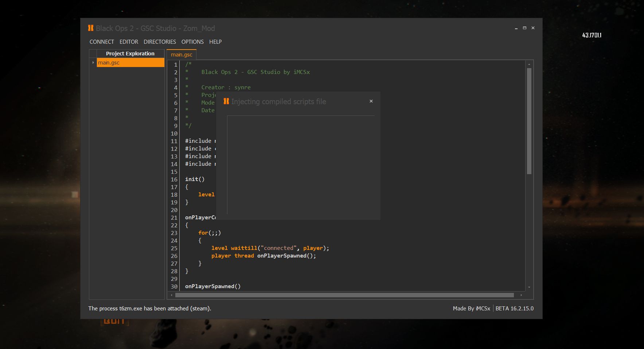The image size is (644, 349).
Task: Switch to the main.gsc editor tab
Action: [x=182, y=55]
